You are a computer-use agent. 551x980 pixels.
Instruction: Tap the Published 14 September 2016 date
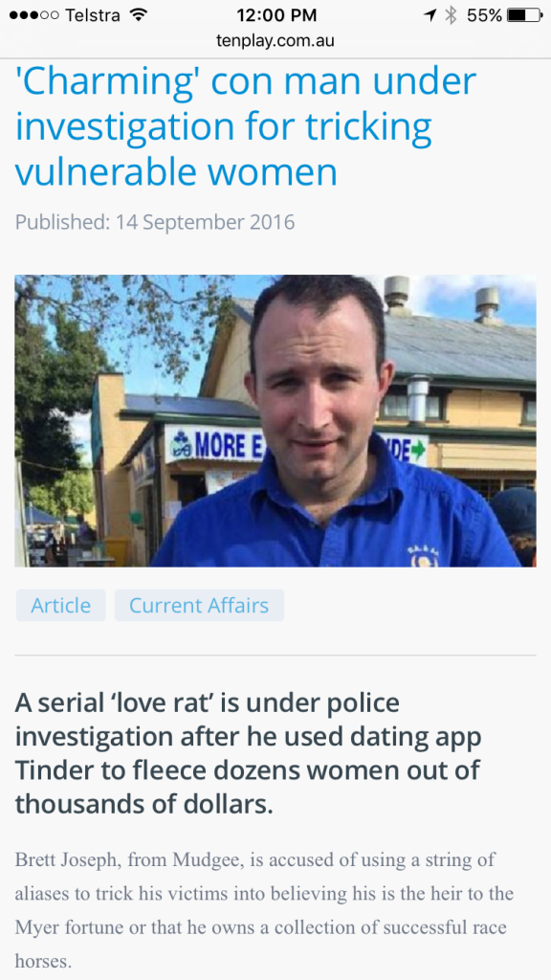155,222
